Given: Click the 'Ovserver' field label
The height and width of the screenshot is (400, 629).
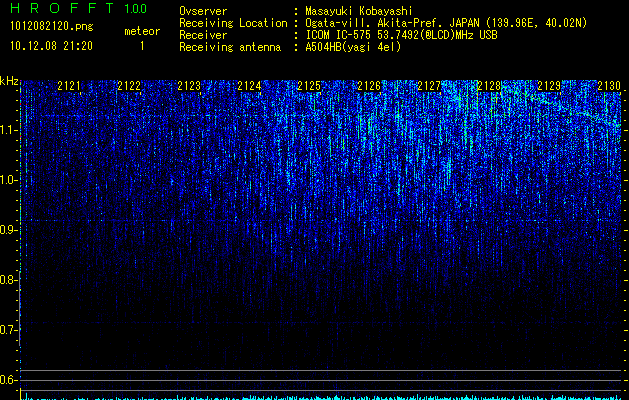Looking at the screenshot, I should (203, 11).
